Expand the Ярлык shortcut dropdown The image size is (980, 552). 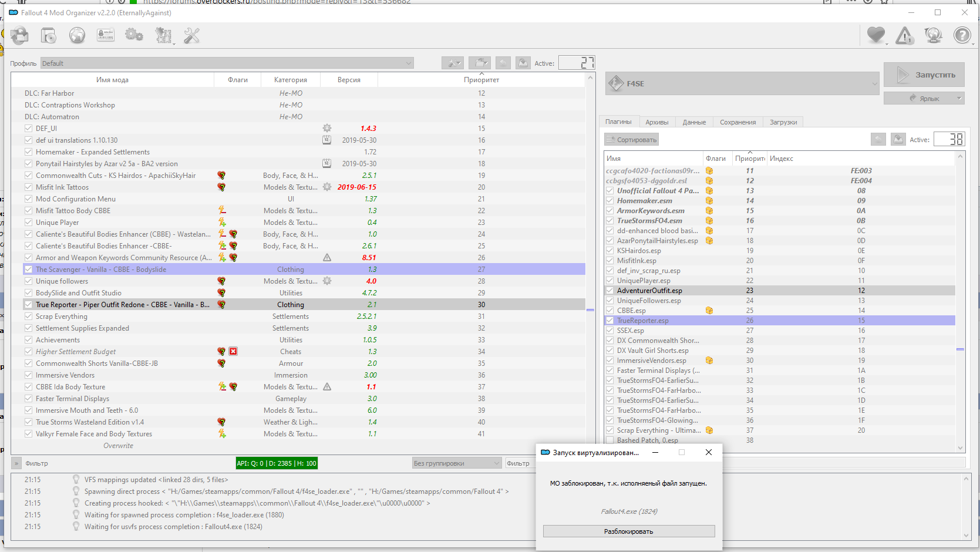coord(924,98)
